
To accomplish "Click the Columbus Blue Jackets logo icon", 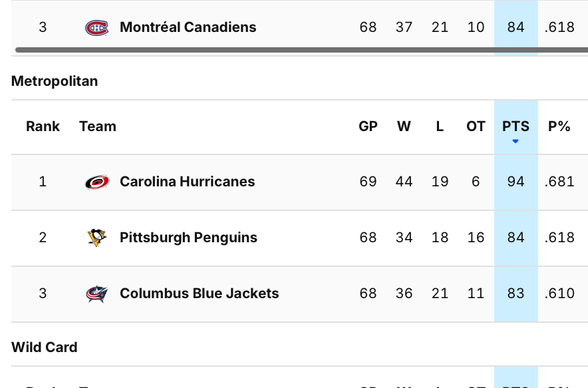I will click(x=96, y=293).
